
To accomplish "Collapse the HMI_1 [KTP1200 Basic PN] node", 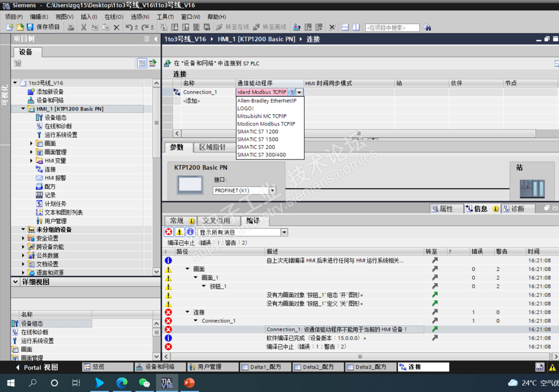I will tap(23, 109).
